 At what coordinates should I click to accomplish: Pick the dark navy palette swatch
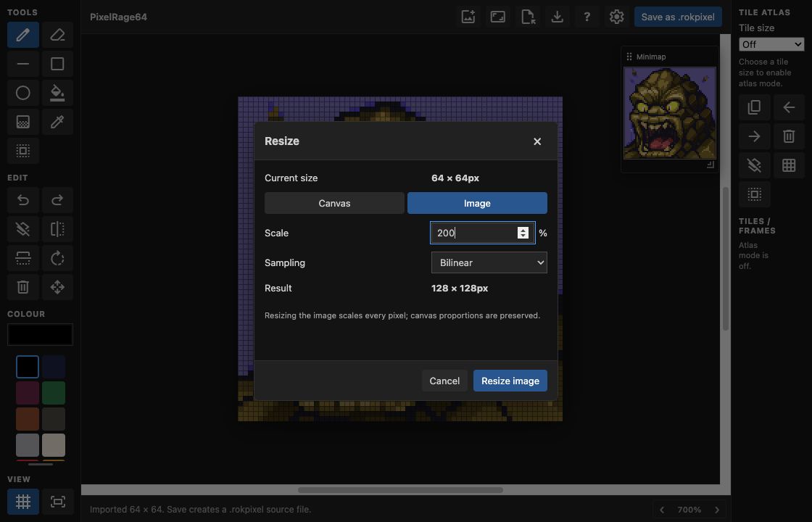[54, 367]
